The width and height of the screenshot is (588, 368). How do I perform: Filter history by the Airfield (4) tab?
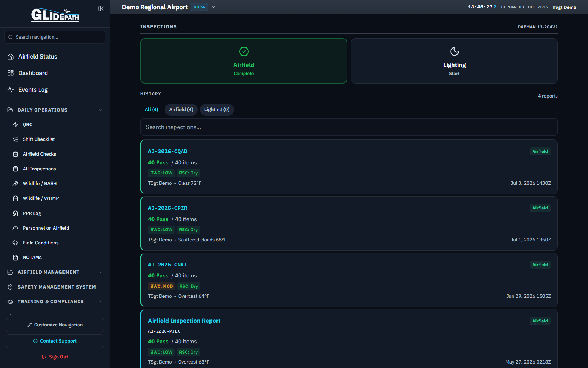coord(181,110)
